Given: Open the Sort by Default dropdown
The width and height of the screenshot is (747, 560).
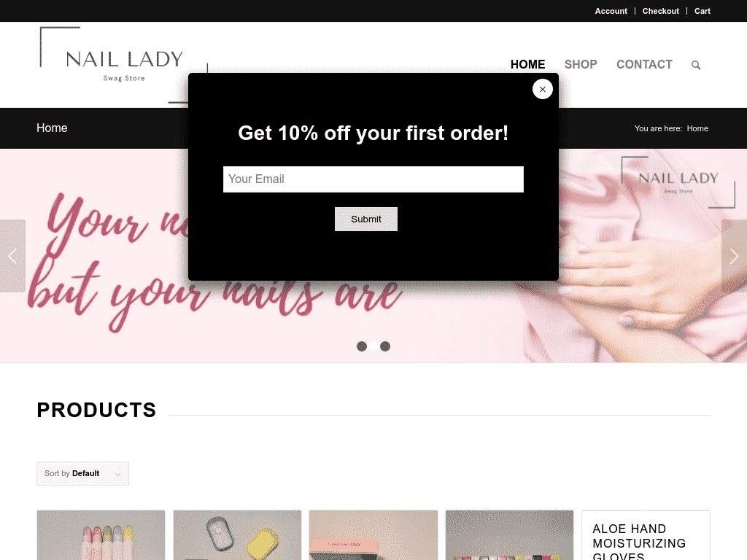Looking at the screenshot, I should (x=82, y=473).
